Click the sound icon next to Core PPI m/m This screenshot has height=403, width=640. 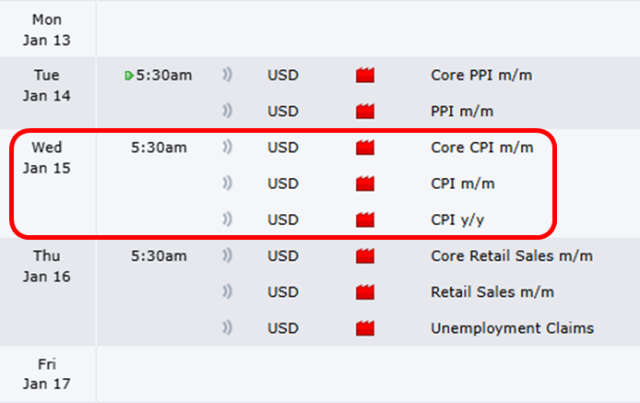(x=227, y=75)
